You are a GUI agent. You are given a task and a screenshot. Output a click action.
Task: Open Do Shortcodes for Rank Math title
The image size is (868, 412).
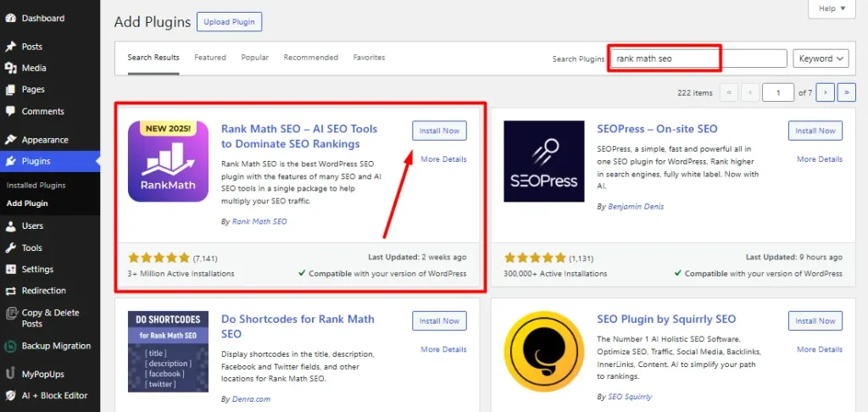[x=298, y=326]
